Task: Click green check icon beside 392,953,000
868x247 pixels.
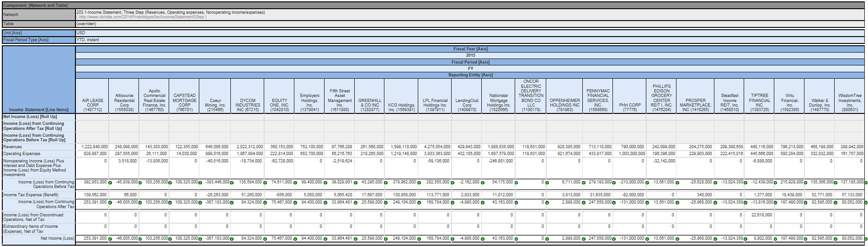Action: (x=110, y=183)
